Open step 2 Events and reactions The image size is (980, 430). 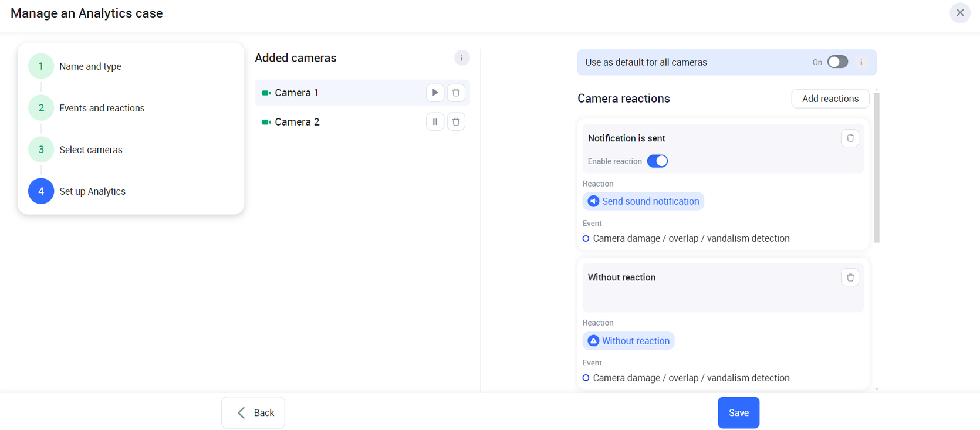click(41, 108)
